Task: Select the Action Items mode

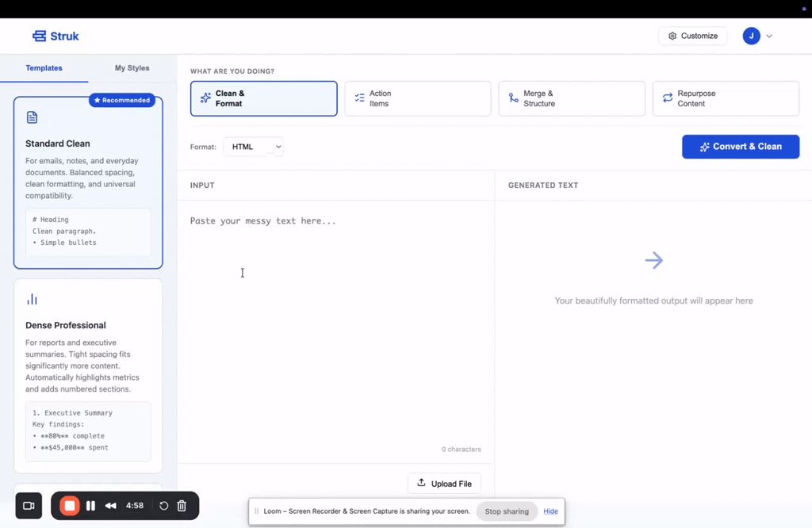Action: [417, 98]
